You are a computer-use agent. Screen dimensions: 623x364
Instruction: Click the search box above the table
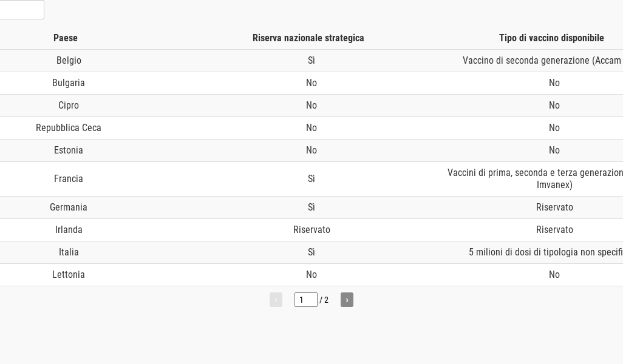pyautogui.click(x=21, y=10)
